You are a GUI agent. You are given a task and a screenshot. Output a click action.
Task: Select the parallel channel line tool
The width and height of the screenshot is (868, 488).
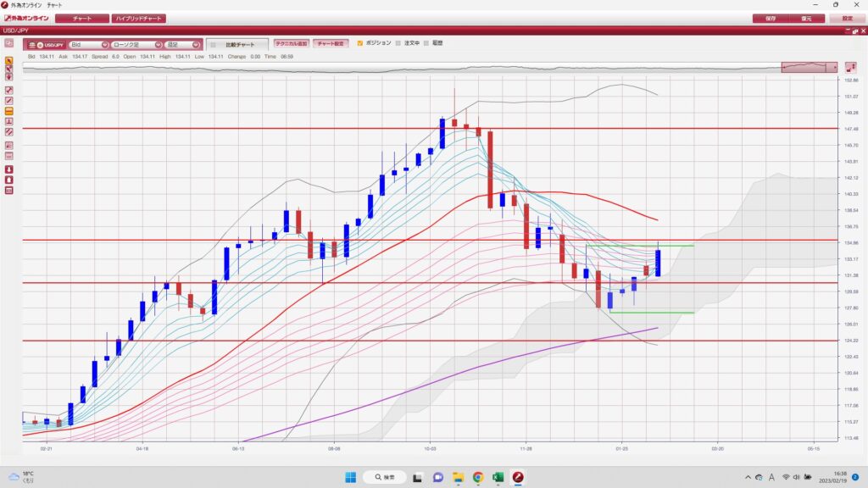pos(9,132)
